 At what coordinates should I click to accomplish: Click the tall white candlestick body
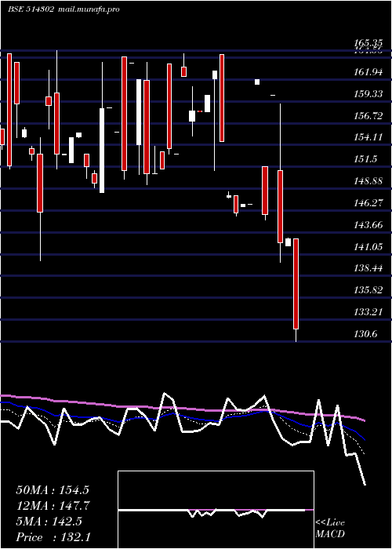click(102, 151)
